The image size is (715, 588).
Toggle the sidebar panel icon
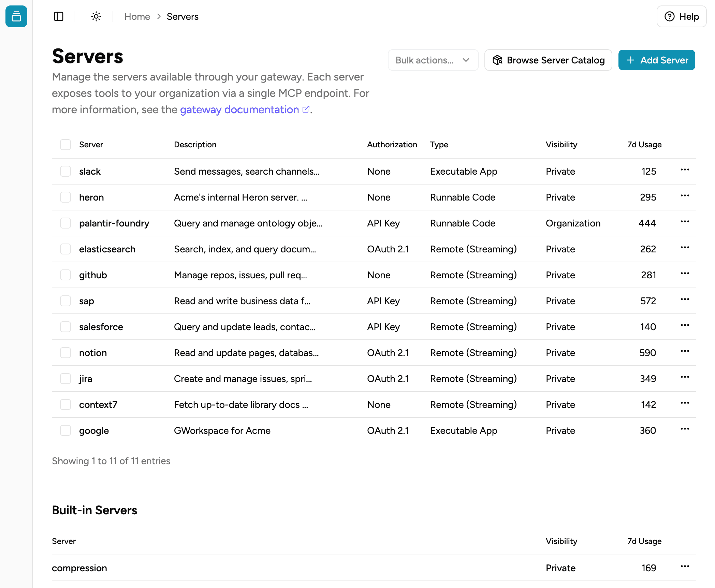58,16
